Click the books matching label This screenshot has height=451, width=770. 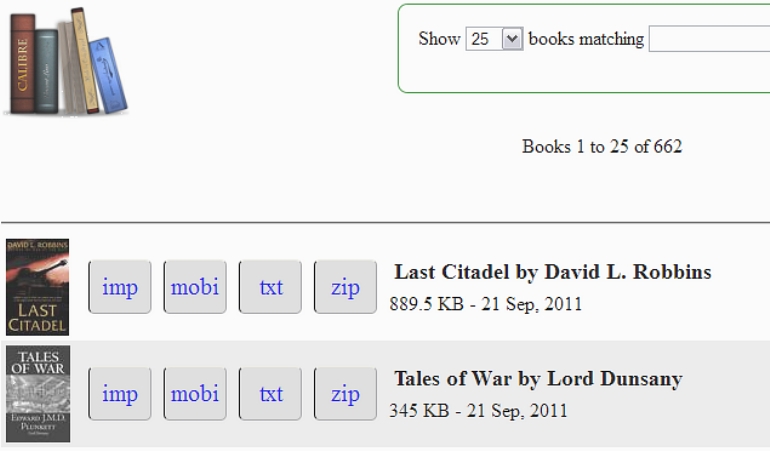click(586, 39)
